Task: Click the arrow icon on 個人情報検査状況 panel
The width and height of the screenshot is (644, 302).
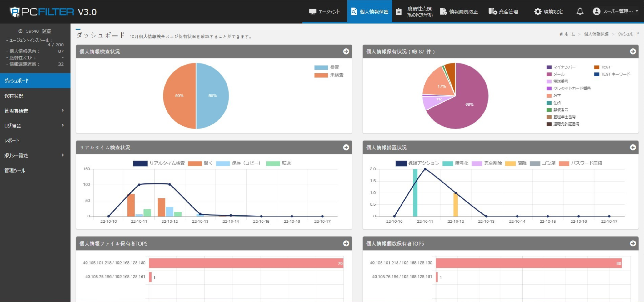Action: [x=346, y=51]
